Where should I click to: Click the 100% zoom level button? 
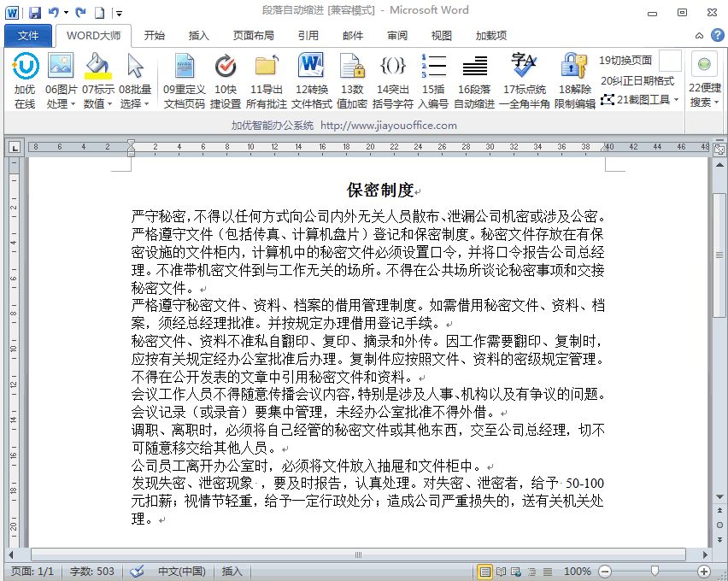tap(577, 572)
